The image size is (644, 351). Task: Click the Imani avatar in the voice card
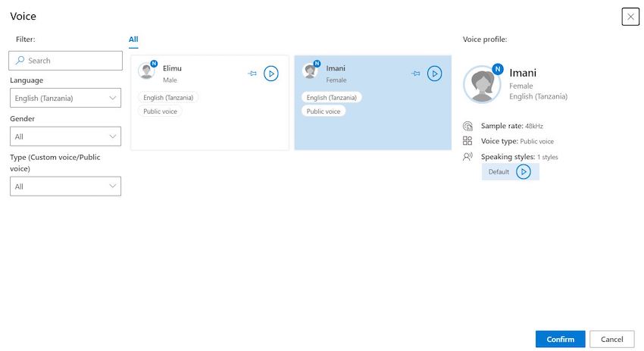pos(310,71)
